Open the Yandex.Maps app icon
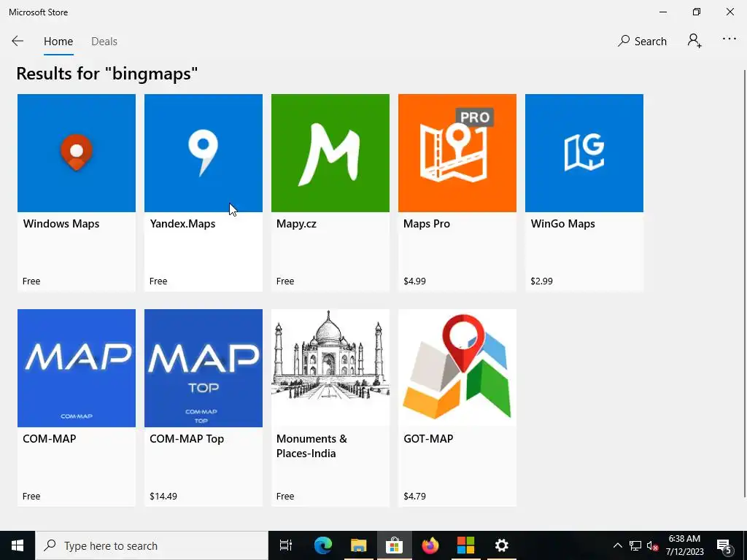The height and width of the screenshot is (560, 747). [x=204, y=153]
